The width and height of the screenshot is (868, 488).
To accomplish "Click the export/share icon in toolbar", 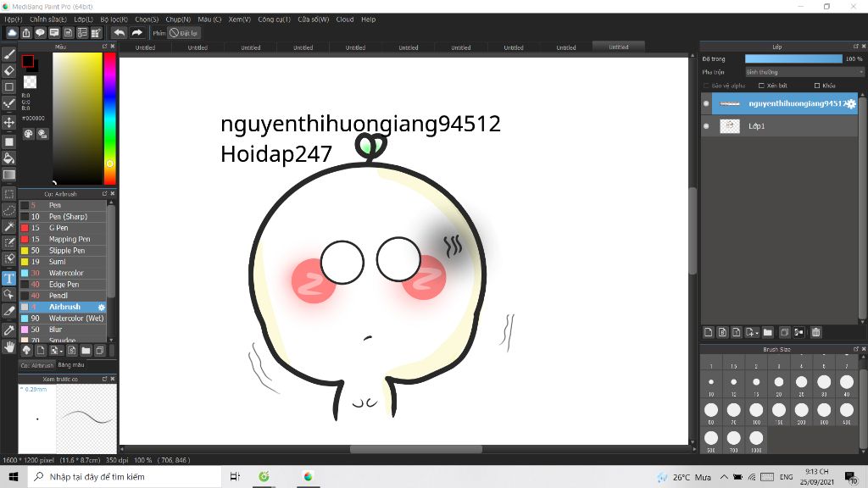I will point(26,33).
